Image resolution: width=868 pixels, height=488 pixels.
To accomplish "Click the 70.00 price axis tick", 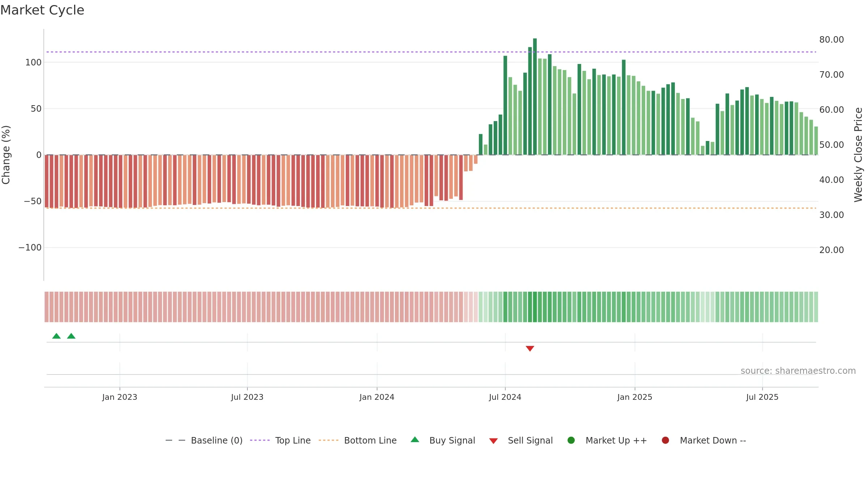I will click(x=831, y=75).
